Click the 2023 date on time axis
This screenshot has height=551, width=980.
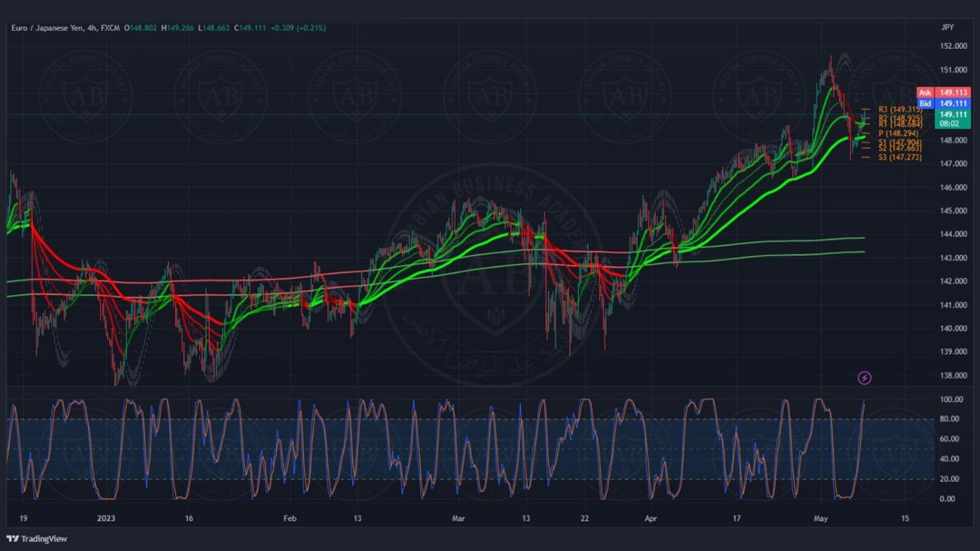pos(106,518)
